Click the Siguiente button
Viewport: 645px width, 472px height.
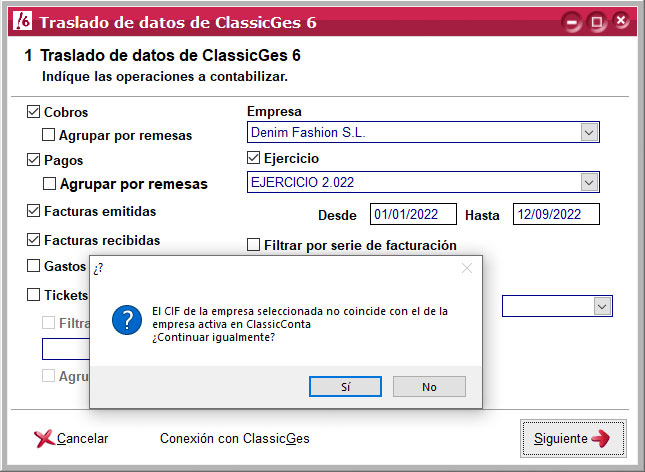[x=573, y=439]
